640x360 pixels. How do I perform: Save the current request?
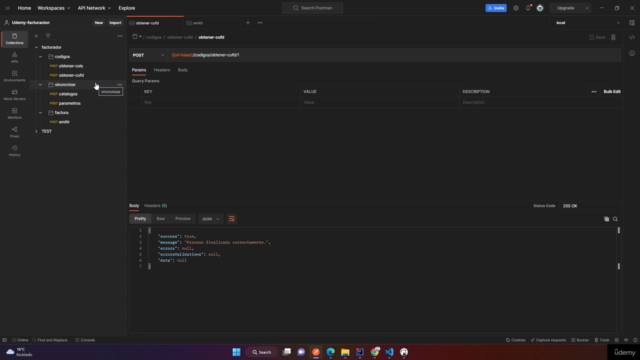click(597, 37)
